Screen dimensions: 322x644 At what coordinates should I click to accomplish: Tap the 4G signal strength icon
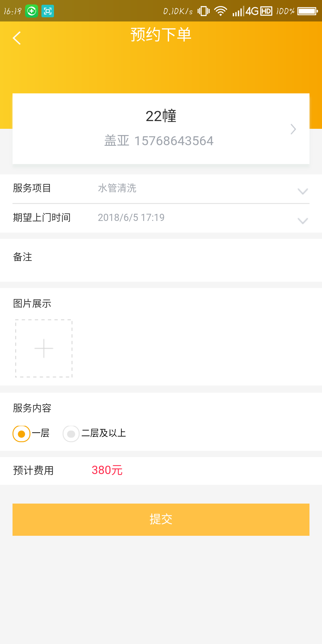point(245,11)
